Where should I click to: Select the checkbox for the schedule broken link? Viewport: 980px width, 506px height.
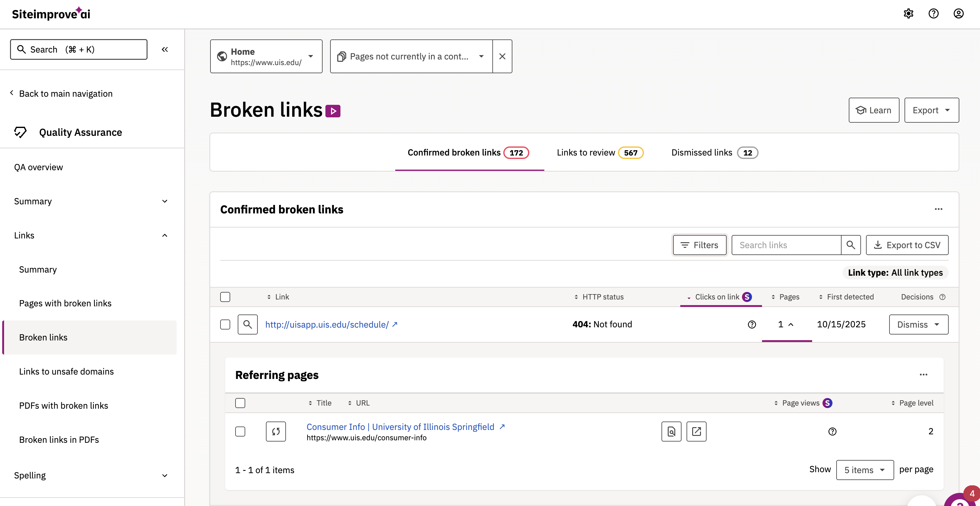pyautogui.click(x=225, y=324)
